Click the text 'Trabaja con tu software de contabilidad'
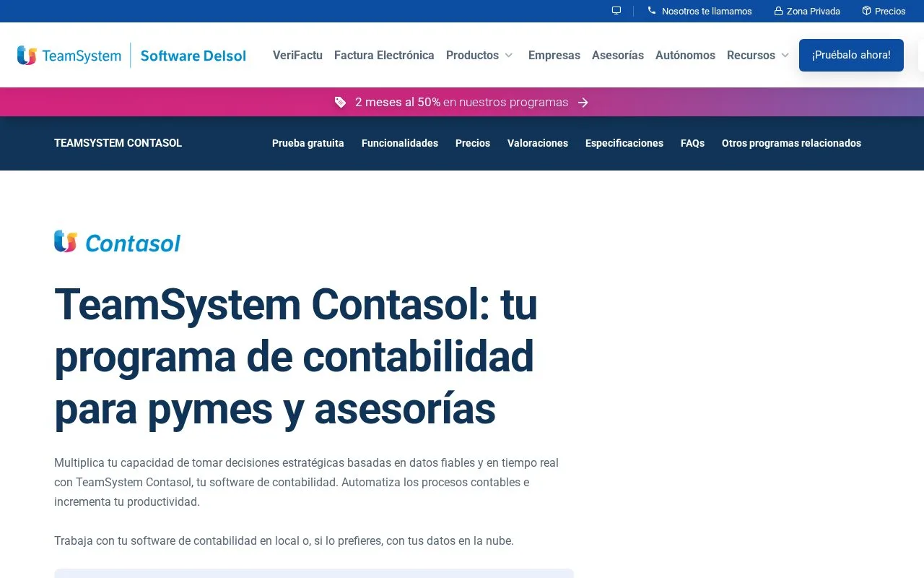924x578 pixels. pyautogui.click(x=284, y=540)
